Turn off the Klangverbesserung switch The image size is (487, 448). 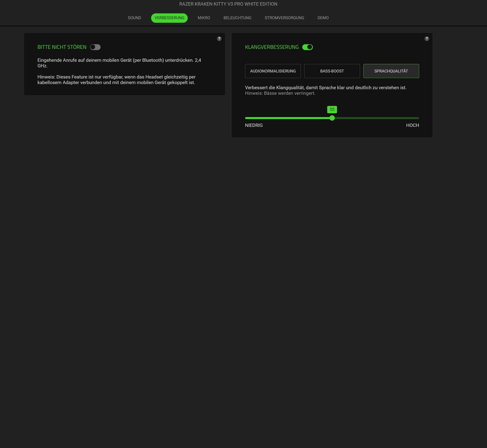(x=307, y=47)
